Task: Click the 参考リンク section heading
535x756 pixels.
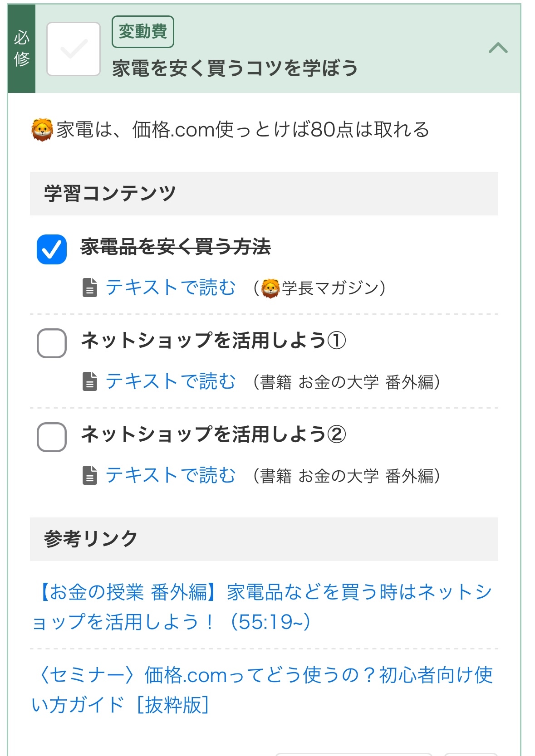Action: click(91, 539)
